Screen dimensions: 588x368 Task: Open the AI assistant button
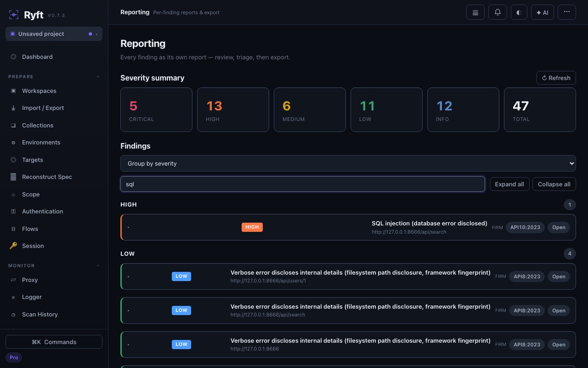point(543,12)
